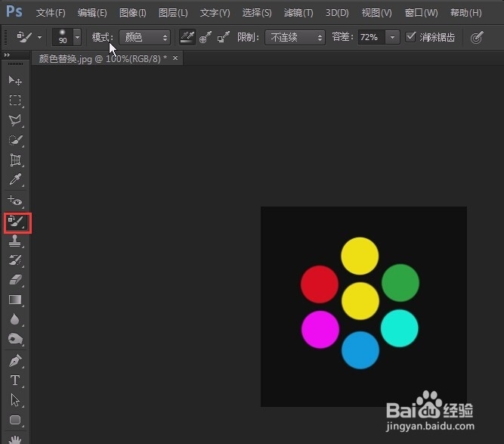The image size is (504, 444).
Task: Select the Rounded Rectangle shape tool
Action: click(x=15, y=421)
